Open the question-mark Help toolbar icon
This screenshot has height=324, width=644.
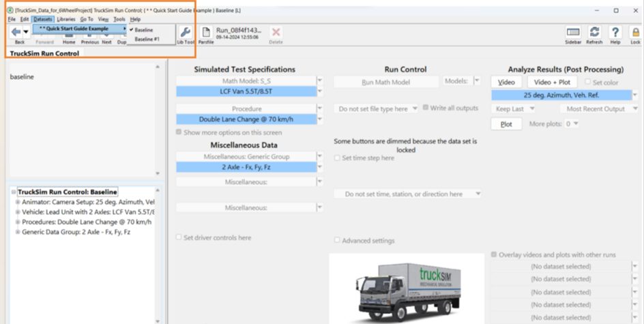(x=615, y=33)
